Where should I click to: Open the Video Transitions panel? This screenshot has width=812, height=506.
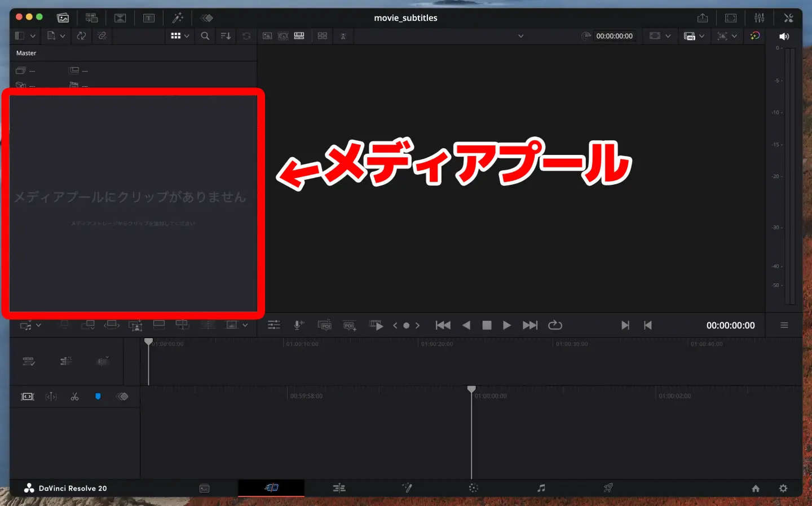(120, 17)
